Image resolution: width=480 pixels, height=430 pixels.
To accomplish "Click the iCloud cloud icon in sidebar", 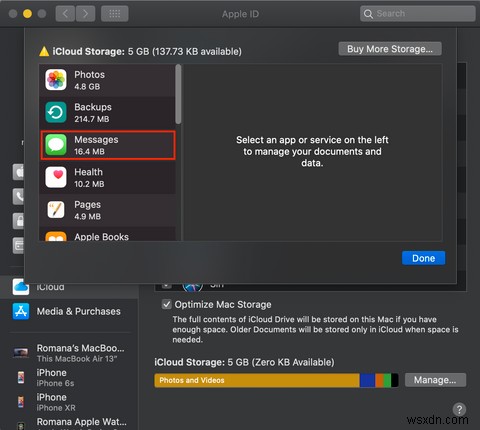I will [x=21, y=287].
